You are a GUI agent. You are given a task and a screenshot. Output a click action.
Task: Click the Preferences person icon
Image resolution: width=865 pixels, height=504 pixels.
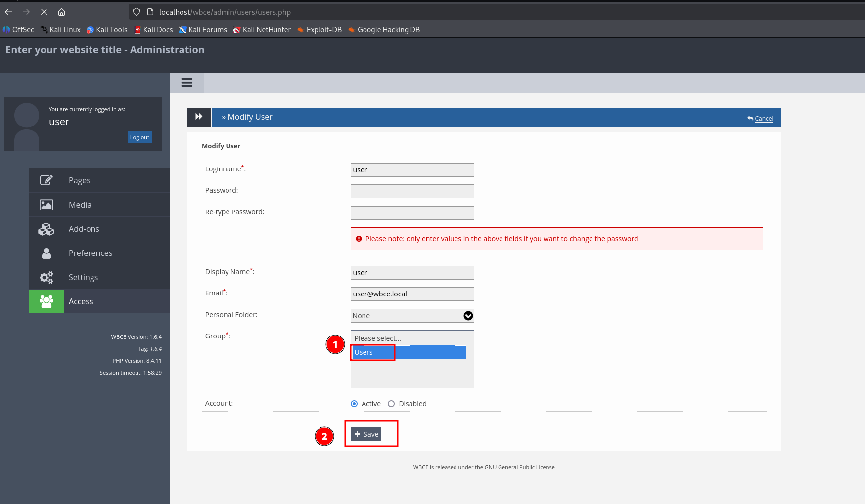46,253
